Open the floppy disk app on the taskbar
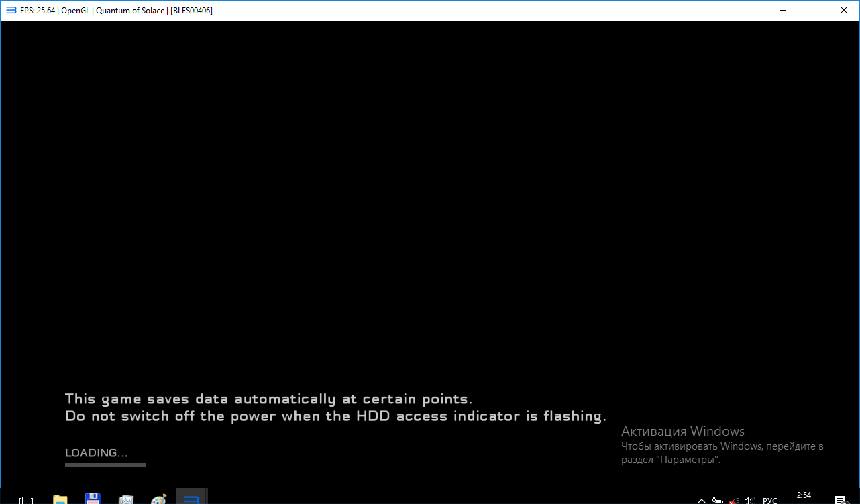Viewport: 860px width, 504px height. (x=93, y=499)
